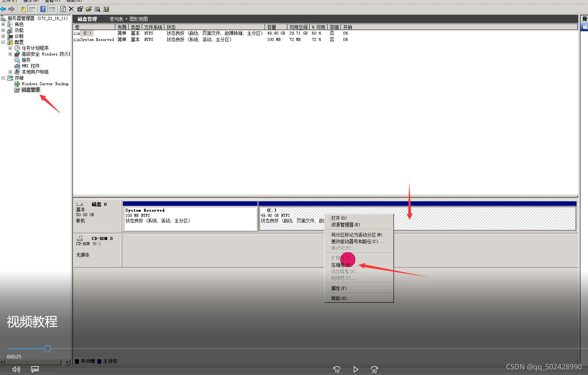Expand the 任务计划程序 node
The height and width of the screenshot is (375, 588).
(x=10, y=48)
